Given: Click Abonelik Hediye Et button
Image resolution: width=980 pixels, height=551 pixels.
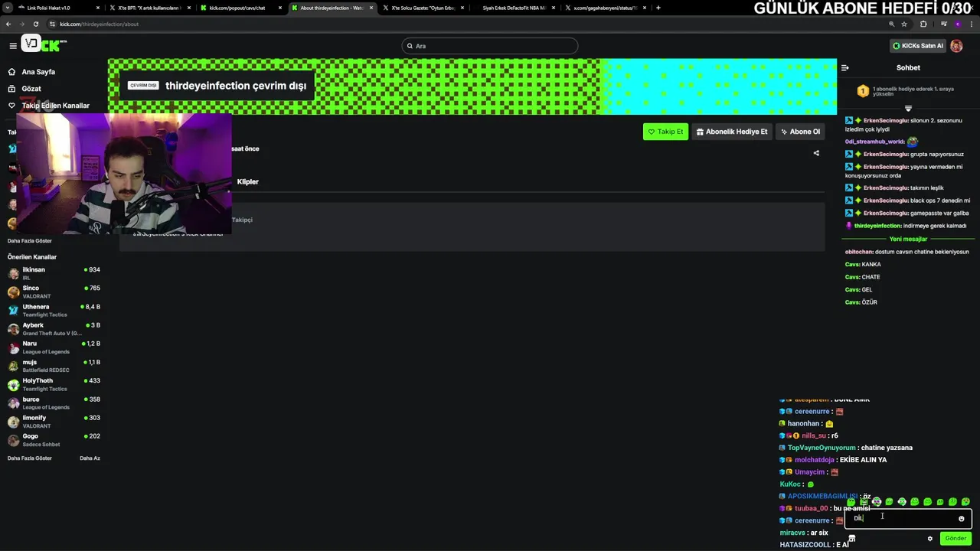Looking at the screenshot, I should click(731, 132).
